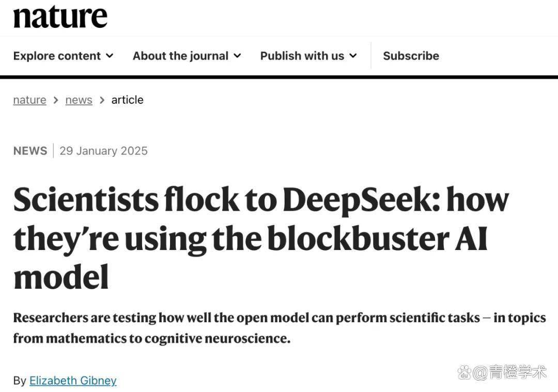This screenshot has width=558, height=392.
Task: Click the About the journal chevron arrow
Action: (238, 55)
